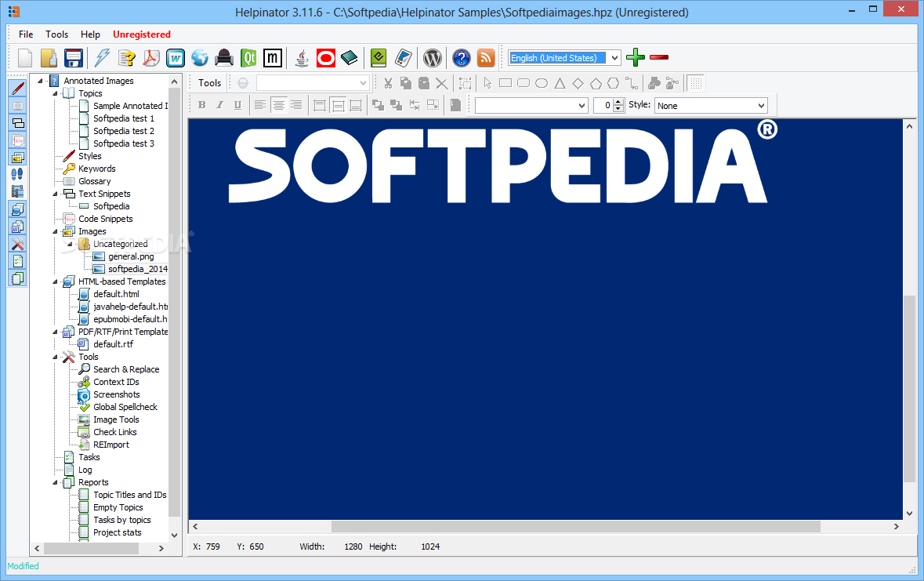Toggle the dotted grid display button
This screenshot has width=924, height=581.
pyautogui.click(x=696, y=83)
